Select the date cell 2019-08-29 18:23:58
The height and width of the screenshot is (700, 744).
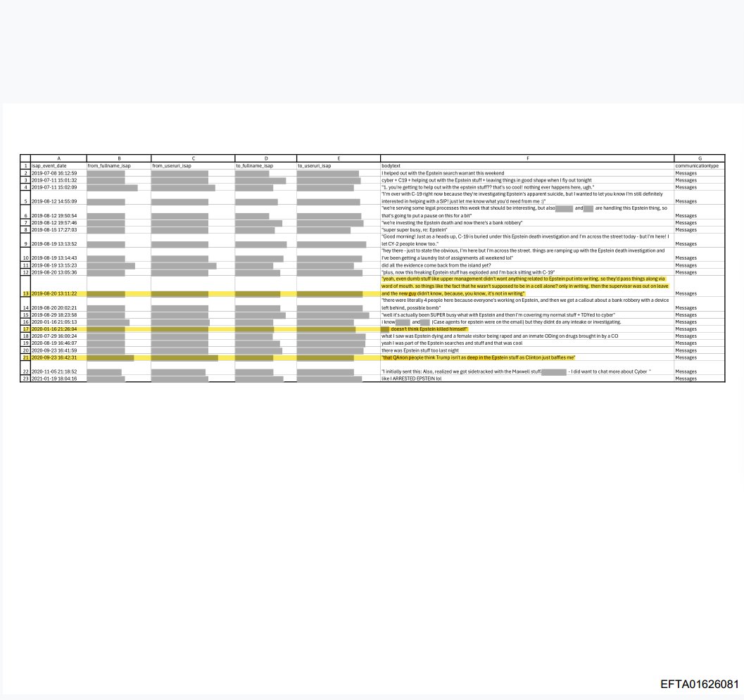59,315
